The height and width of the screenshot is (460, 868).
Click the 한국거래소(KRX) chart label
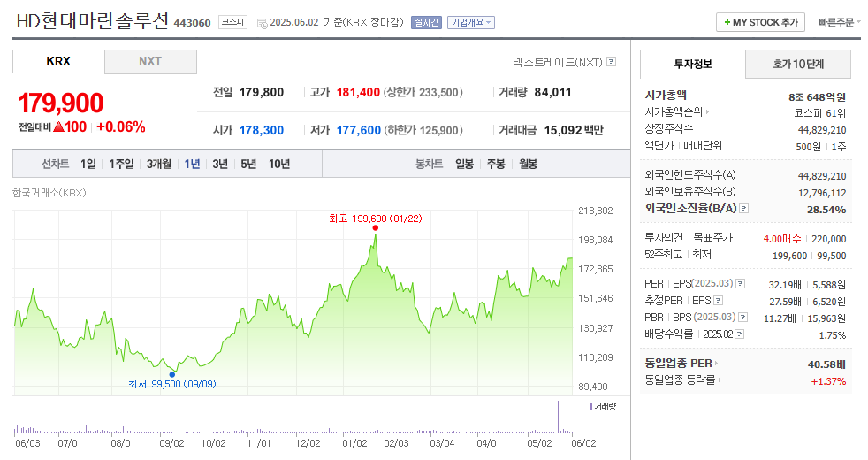[49, 193]
